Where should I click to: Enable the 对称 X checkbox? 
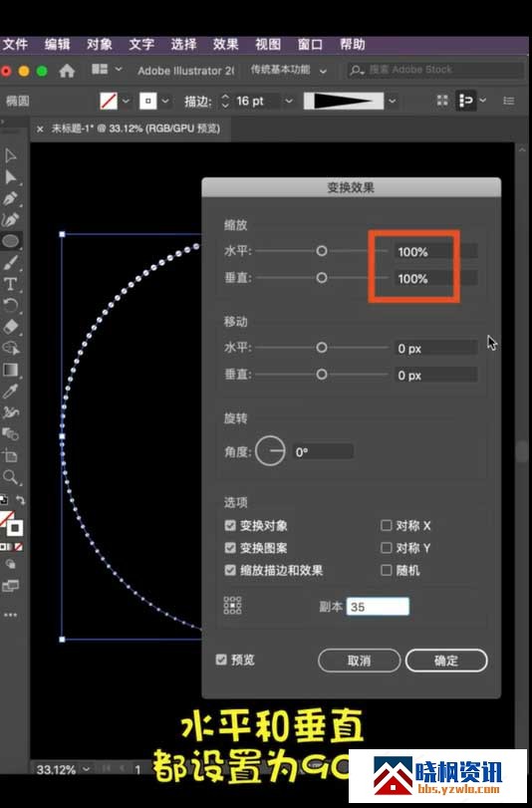tap(387, 525)
